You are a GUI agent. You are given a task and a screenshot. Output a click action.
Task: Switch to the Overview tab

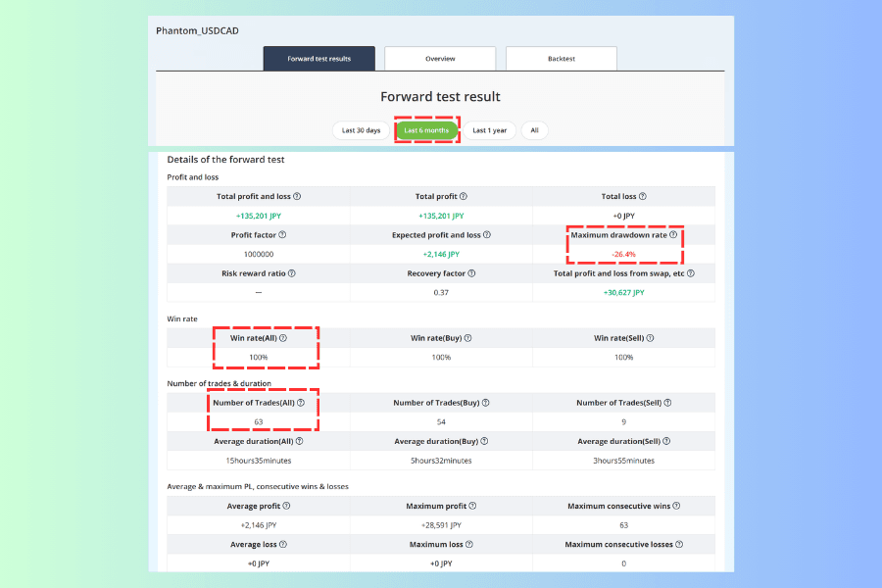pos(440,59)
